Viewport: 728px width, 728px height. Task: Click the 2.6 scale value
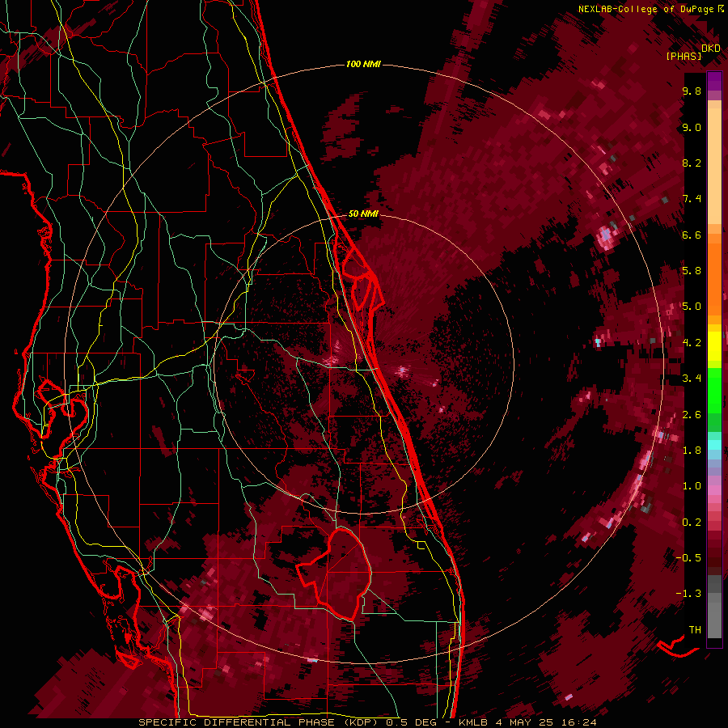tap(692, 415)
